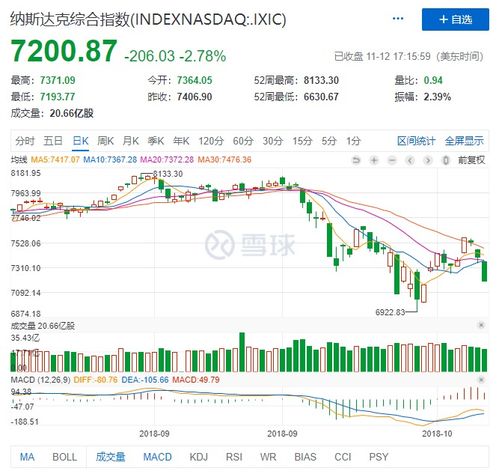Shift chart right with the right arrow icon
The height and width of the screenshot is (474, 499).
tap(428, 161)
